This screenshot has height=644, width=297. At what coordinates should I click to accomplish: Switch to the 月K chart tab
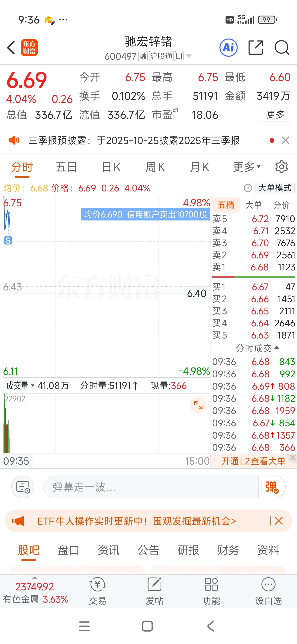pyautogui.click(x=200, y=167)
